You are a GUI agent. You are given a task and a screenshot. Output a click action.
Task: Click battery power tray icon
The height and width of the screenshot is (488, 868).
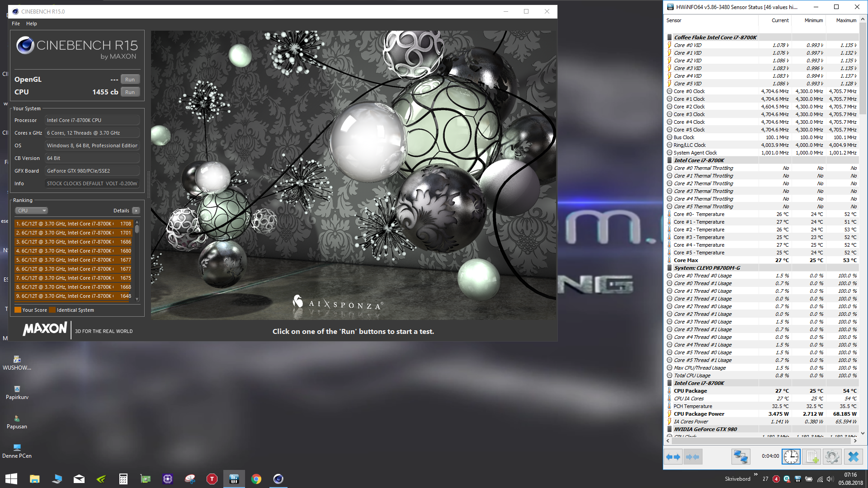point(809,479)
